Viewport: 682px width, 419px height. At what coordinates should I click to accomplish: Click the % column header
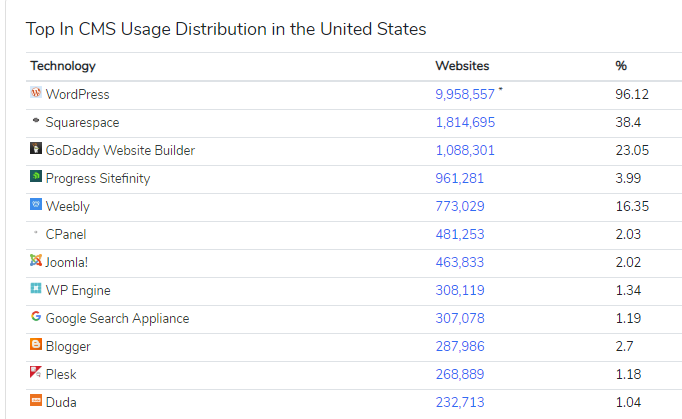click(621, 66)
